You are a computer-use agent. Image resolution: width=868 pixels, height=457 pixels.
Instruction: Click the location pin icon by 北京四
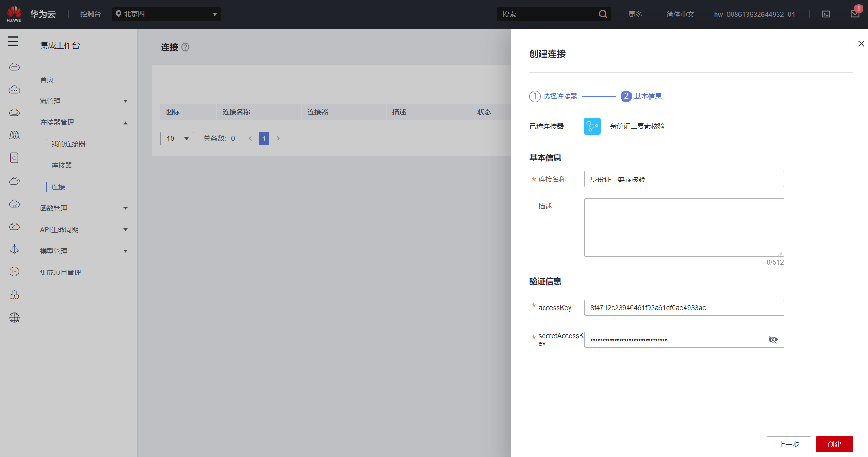coord(119,14)
